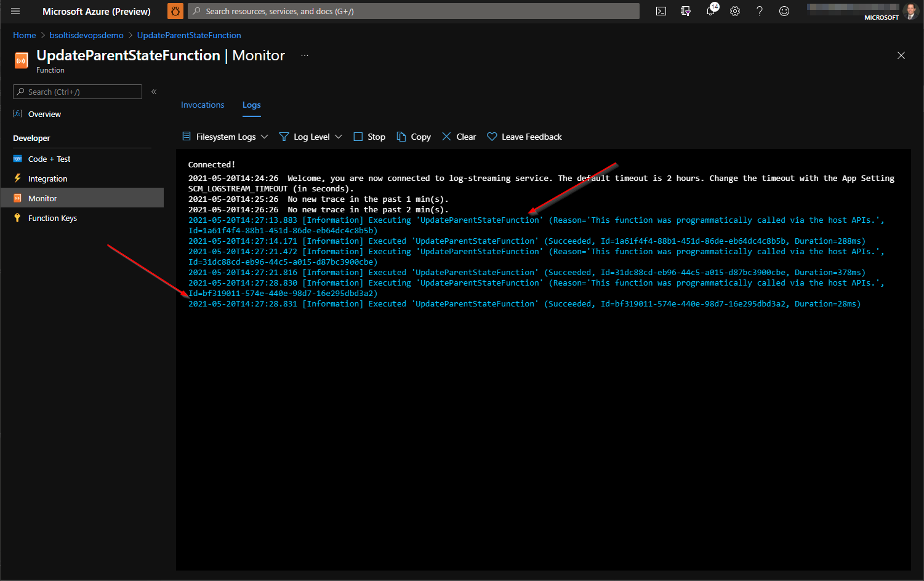Screen dimensions: 924x581
Task: Open the more options ellipsis beside title
Action: click(305, 55)
